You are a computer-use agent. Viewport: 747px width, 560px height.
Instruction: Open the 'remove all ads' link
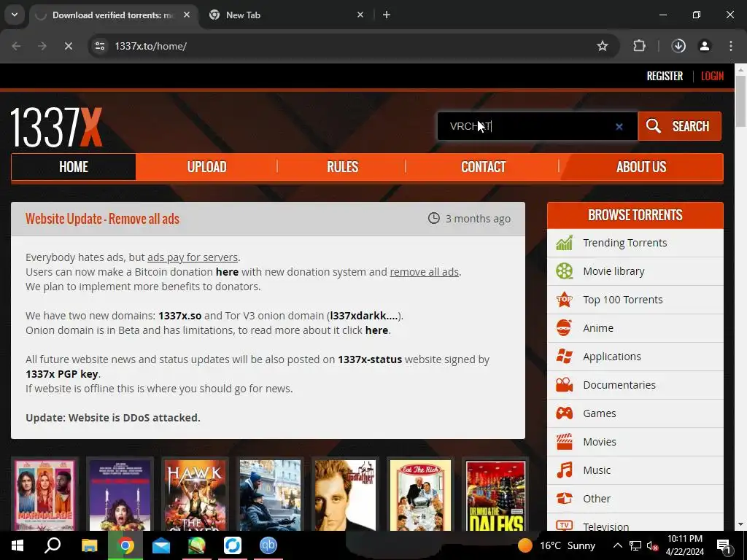click(424, 272)
